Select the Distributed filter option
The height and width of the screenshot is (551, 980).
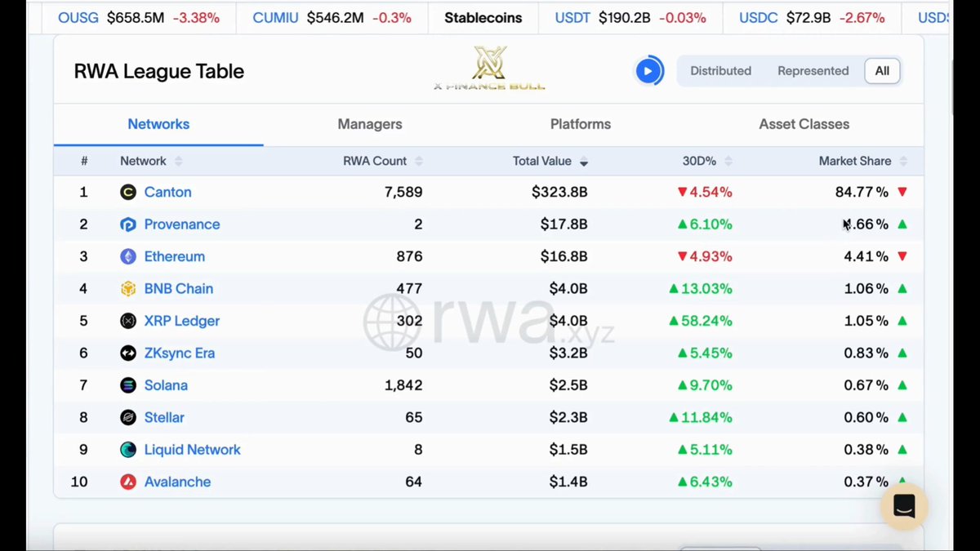720,71
